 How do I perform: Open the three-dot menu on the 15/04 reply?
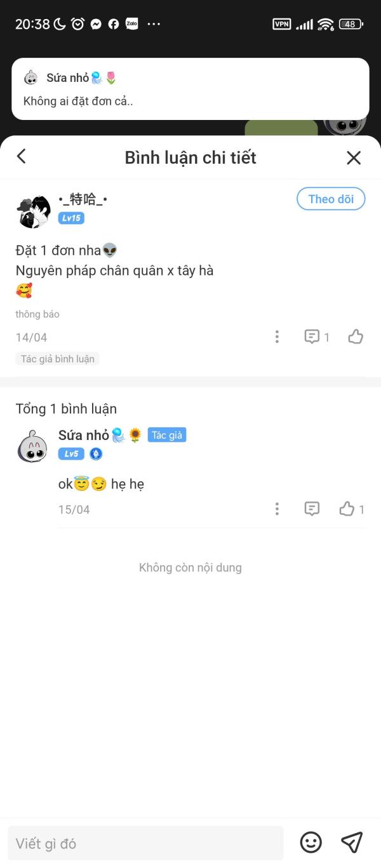click(x=277, y=509)
